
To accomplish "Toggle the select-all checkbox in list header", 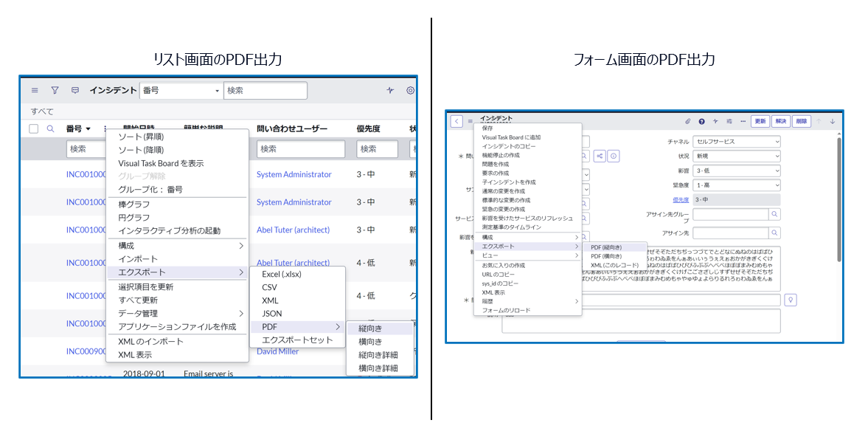I will [x=34, y=129].
